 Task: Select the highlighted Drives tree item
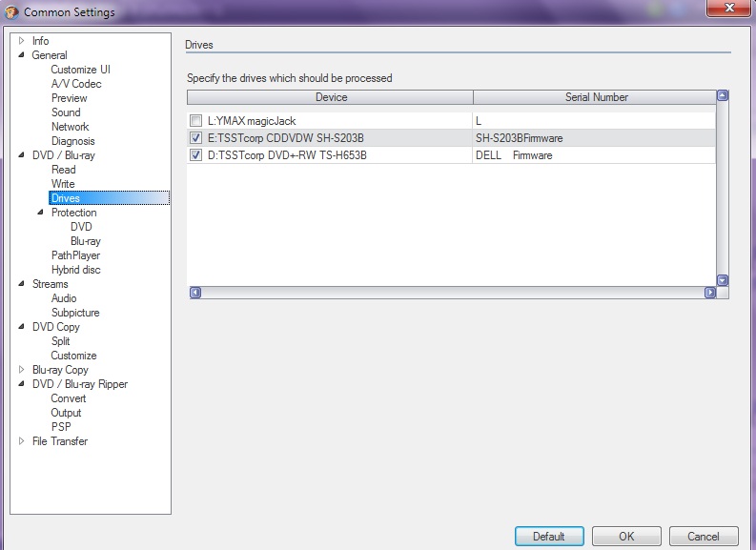click(x=109, y=198)
